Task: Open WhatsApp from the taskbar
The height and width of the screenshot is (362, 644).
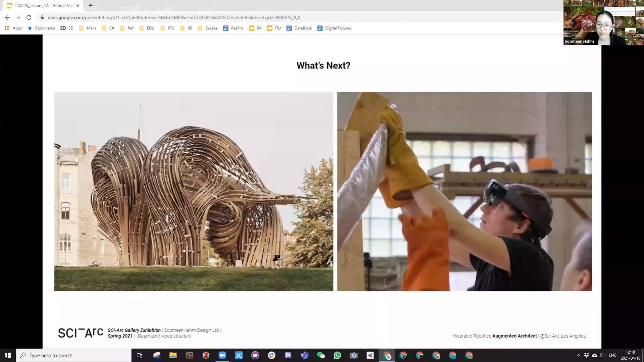Action: tap(337, 355)
